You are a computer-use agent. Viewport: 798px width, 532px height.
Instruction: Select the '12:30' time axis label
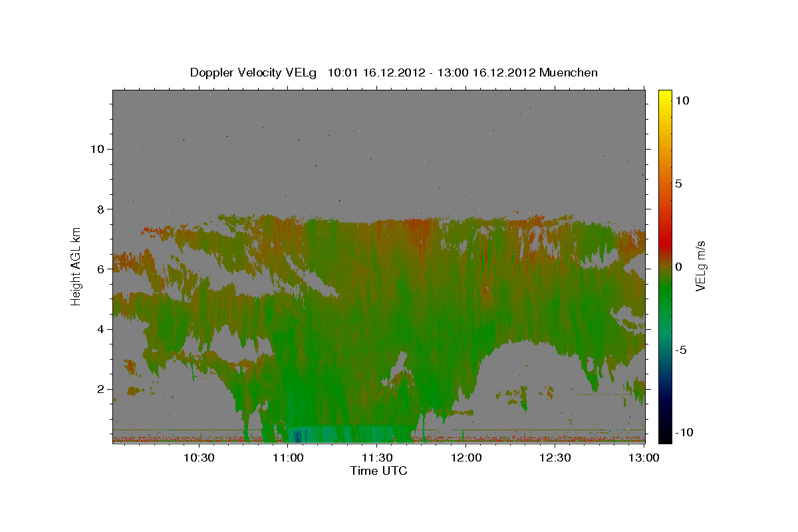[x=556, y=458]
